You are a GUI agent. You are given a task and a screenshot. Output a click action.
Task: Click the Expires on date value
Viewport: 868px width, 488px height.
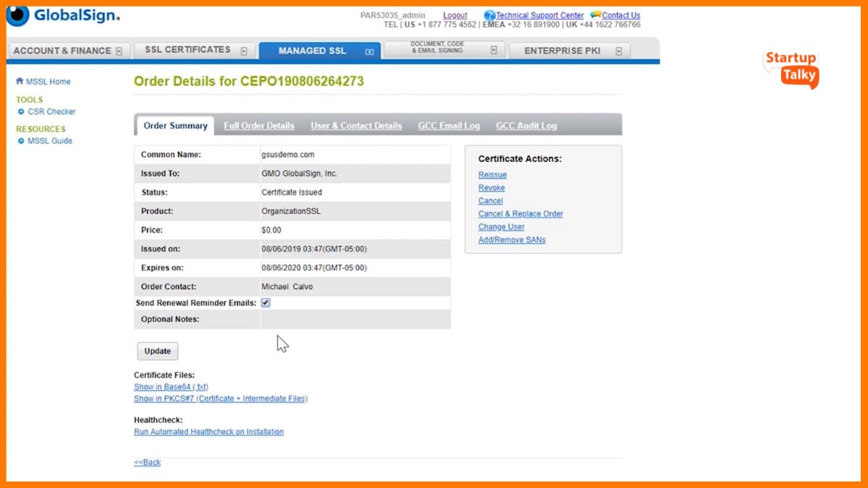(314, 267)
